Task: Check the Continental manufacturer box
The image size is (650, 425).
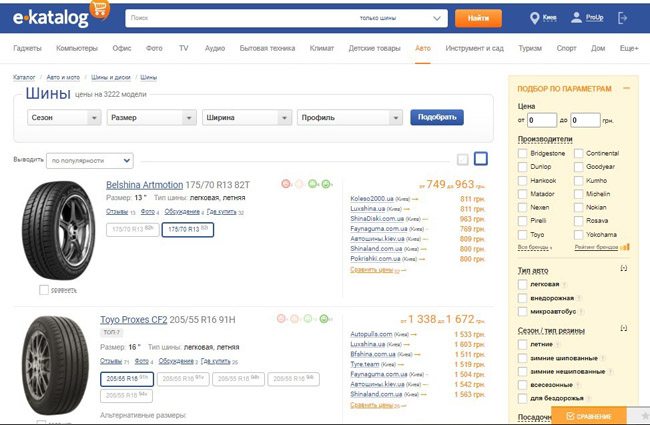Action: (578, 153)
